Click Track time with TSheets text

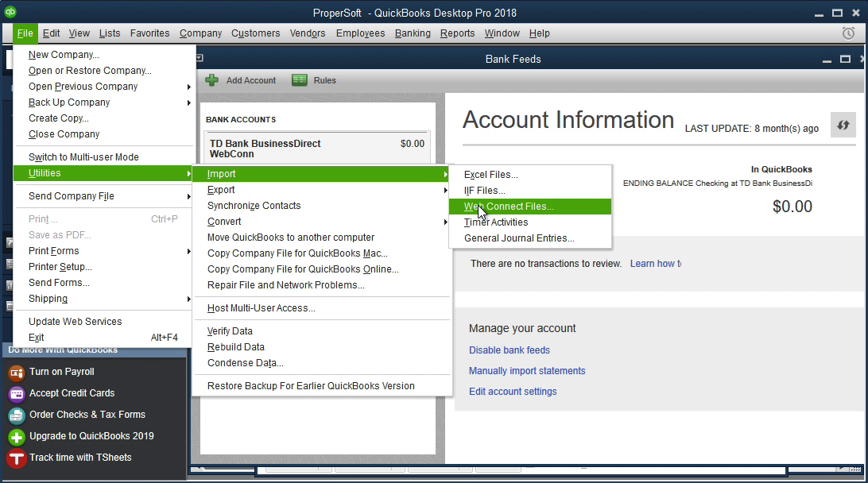pyautogui.click(x=80, y=458)
